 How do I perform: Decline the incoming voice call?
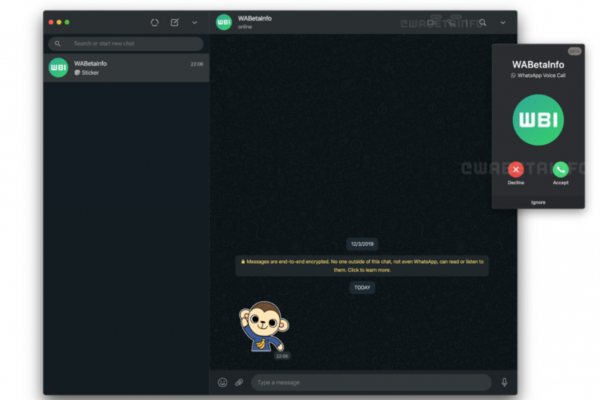point(516,170)
